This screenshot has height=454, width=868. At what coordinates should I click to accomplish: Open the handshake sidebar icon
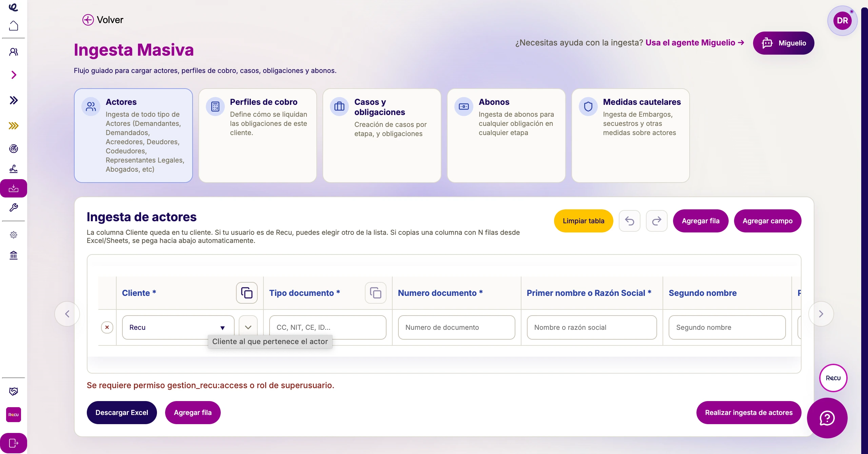tap(14, 392)
